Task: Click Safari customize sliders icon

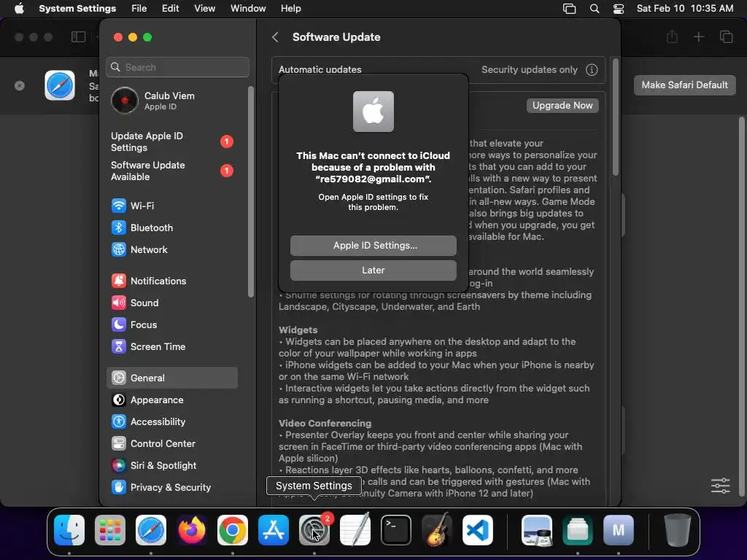Action: [x=720, y=486]
